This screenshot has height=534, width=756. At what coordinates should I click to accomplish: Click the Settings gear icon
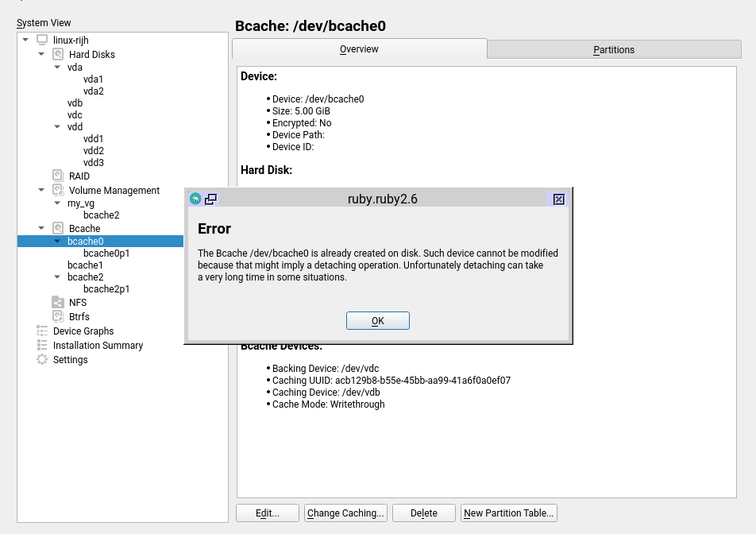click(x=42, y=360)
